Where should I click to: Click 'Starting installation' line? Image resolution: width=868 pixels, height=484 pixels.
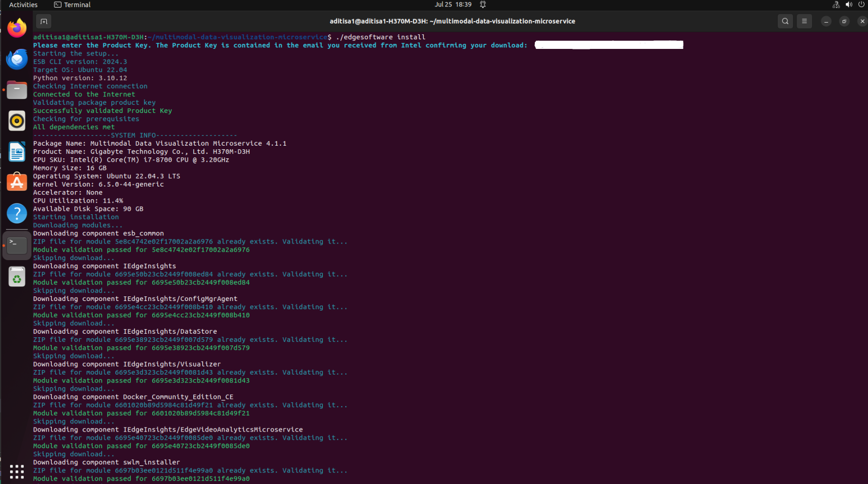click(x=76, y=217)
